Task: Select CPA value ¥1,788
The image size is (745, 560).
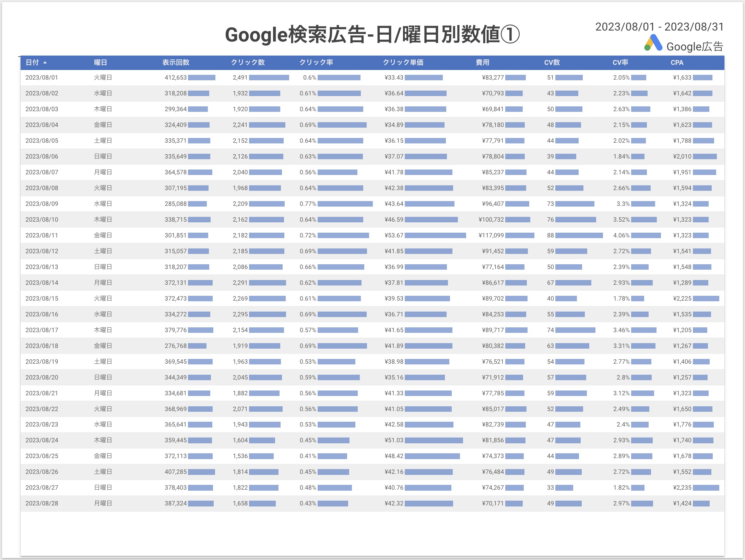Action: tap(682, 141)
